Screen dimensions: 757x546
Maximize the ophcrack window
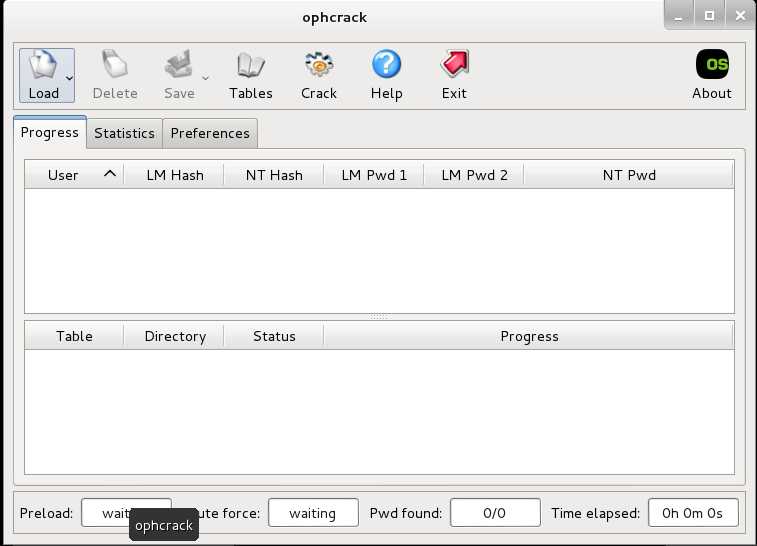click(709, 15)
